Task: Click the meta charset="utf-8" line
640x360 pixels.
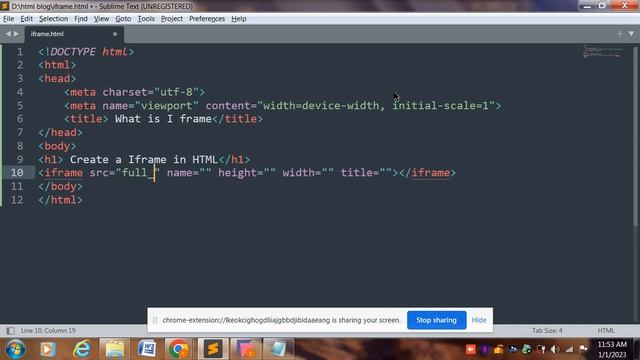Action: pyautogui.click(x=135, y=92)
